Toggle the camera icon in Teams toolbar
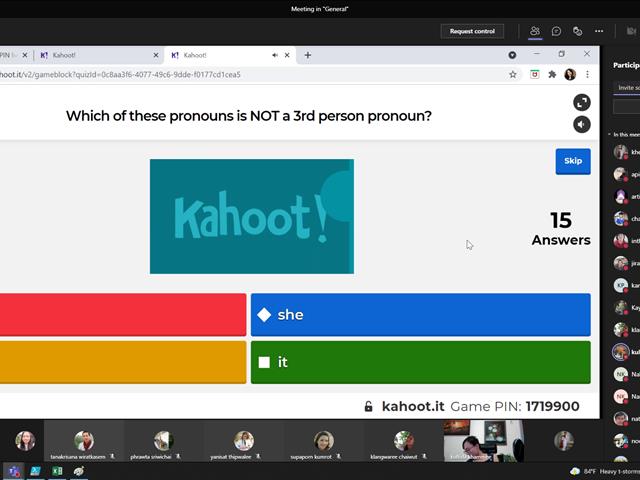 point(631,31)
